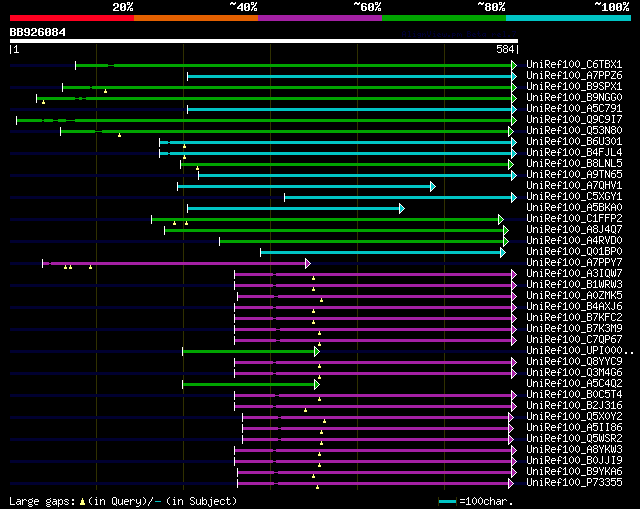Image resolution: width=640 pixels, height=509 pixels.
Task: Select the UniRef100_A8J4Q7 label
Action: [574, 230]
